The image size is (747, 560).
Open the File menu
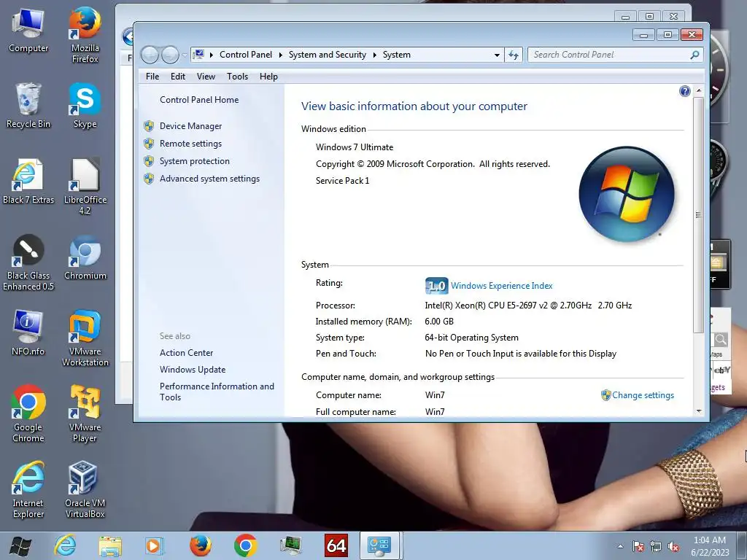coord(152,76)
